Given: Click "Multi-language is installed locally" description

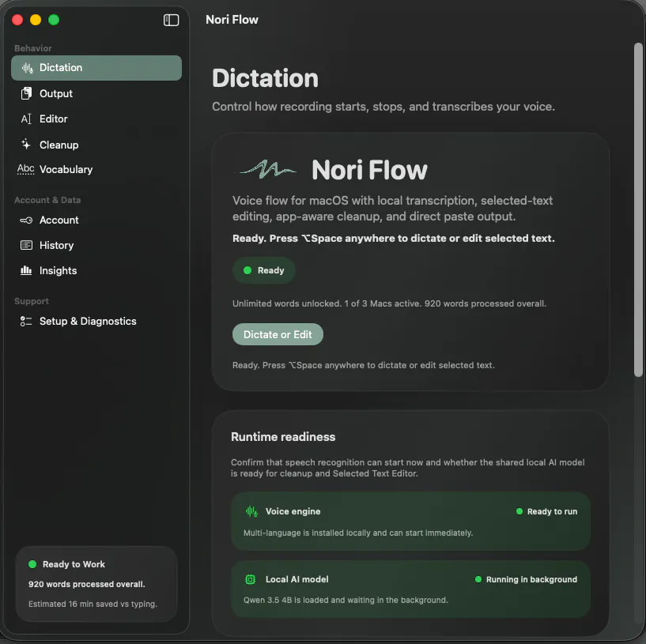Looking at the screenshot, I should [358, 533].
